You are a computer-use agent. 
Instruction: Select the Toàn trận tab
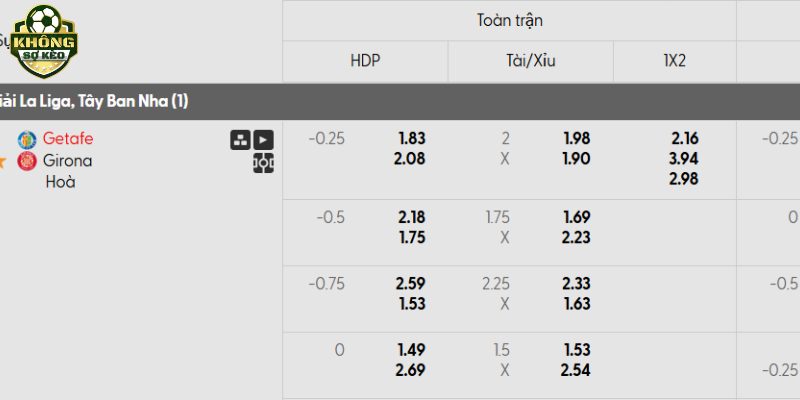(x=509, y=20)
